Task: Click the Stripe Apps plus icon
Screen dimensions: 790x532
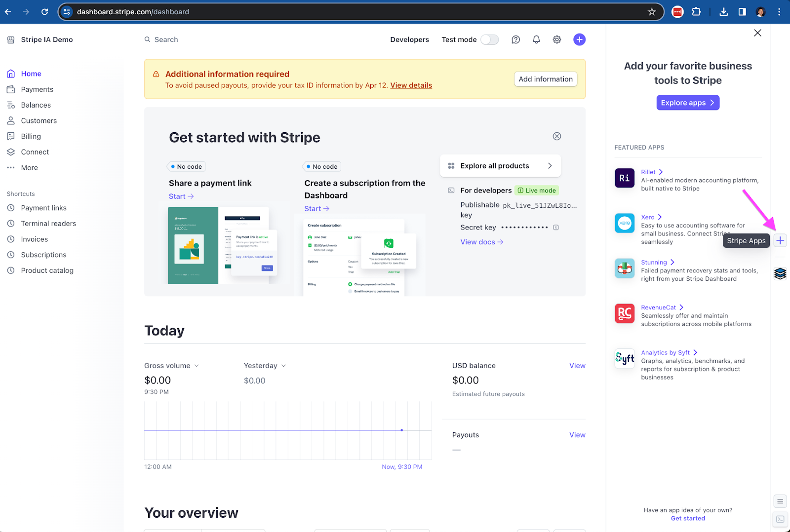Action: click(780, 241)
